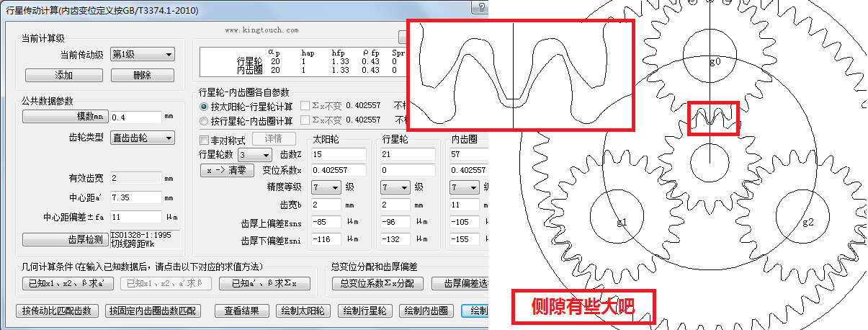Edit 行星轮 齿厚下偏差 field -132

pos(395,239)
